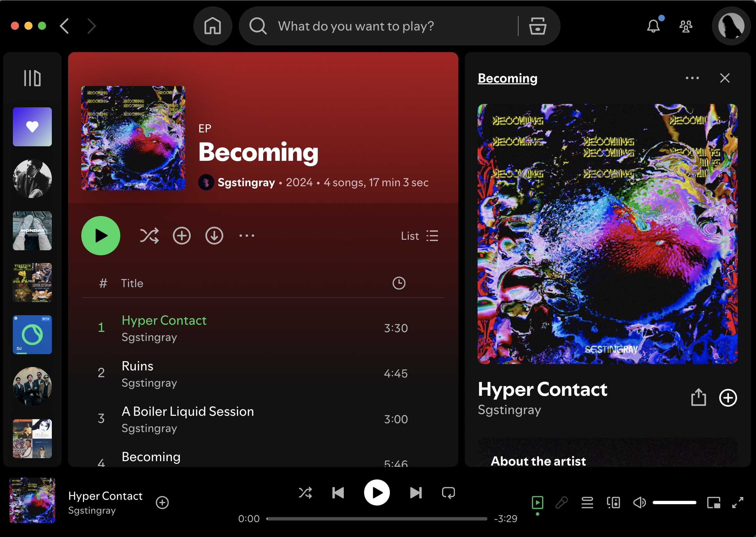Click the notifications bell icon
756x537 pixels.
pyautogui.click(x=653, y=26)
